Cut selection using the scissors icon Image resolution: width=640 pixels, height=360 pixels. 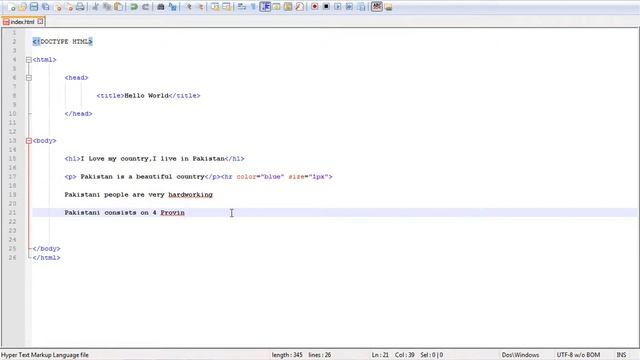96,7
